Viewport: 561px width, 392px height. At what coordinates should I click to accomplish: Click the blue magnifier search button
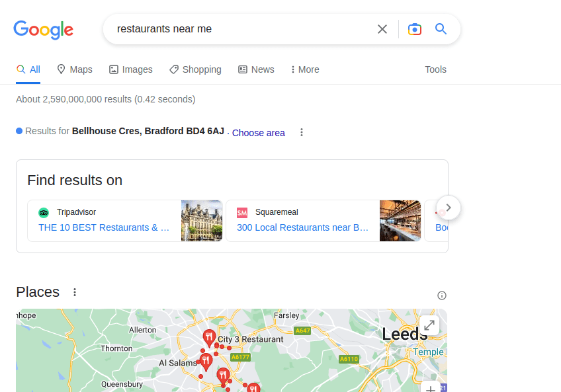tap(441, 29)
